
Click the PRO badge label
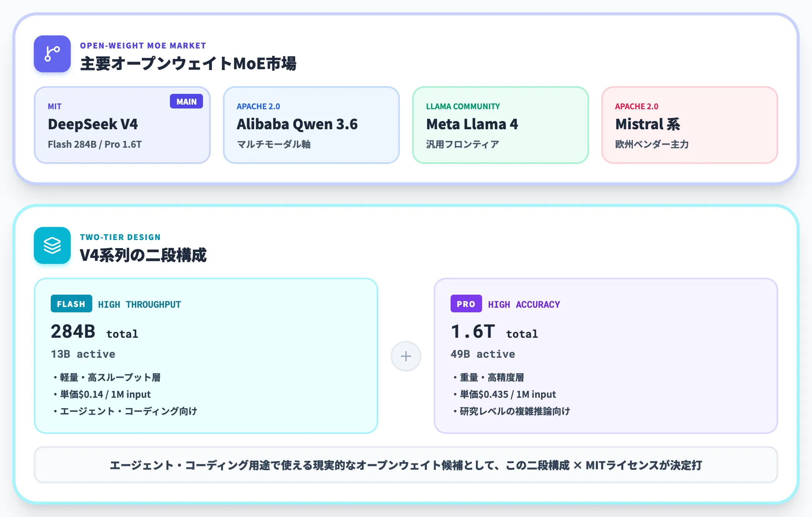tap(466, 304)
